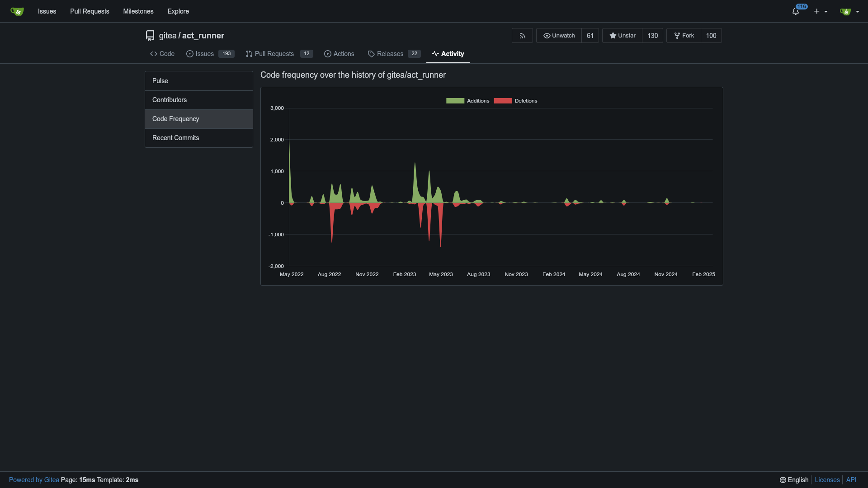Click the Gitea logo home icon
868x488 pixels.
17,11
